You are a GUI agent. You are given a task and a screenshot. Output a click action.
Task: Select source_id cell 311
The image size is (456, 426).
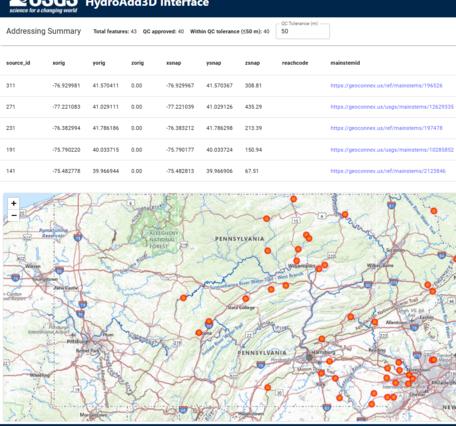point(11,86)
